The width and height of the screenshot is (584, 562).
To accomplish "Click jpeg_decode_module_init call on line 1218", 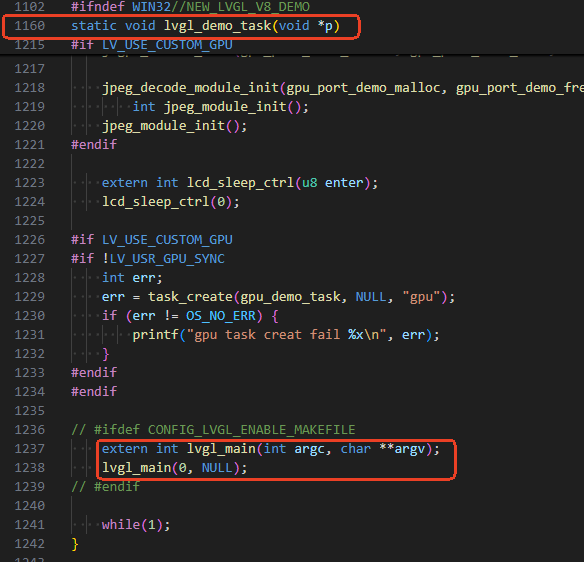I will point(191,88).
